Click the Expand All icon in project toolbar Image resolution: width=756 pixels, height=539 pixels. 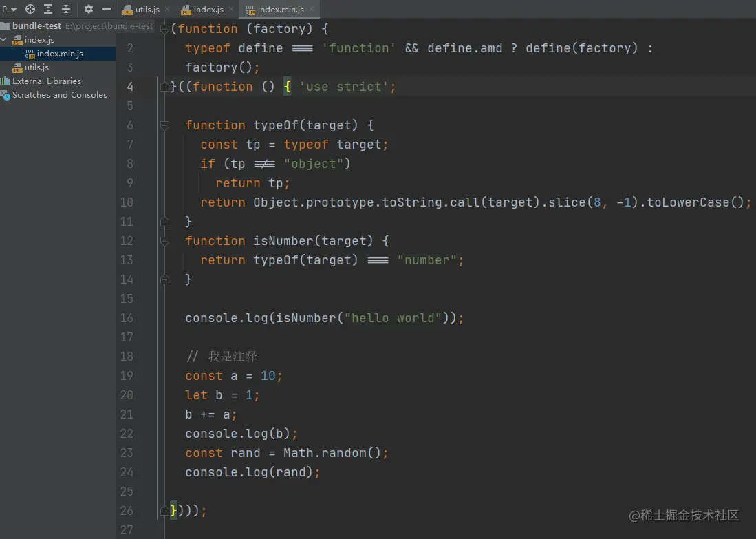pos(48,9)
